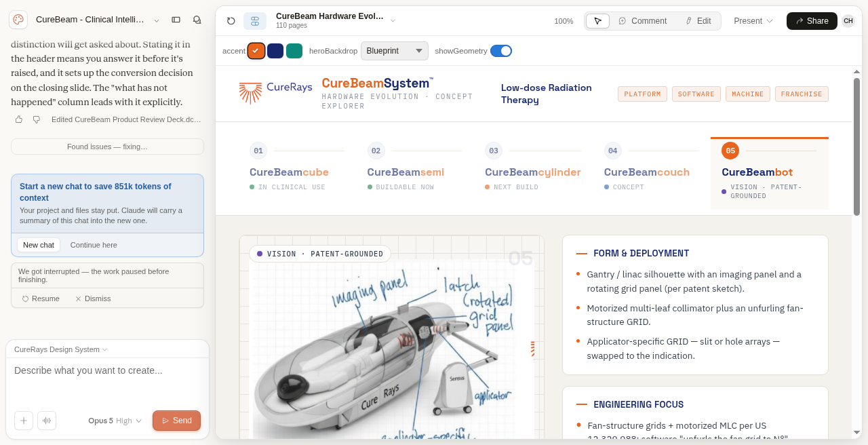The image size is (868, 445).
Task: Open the chat history icon
Action: tap(197, 20)
